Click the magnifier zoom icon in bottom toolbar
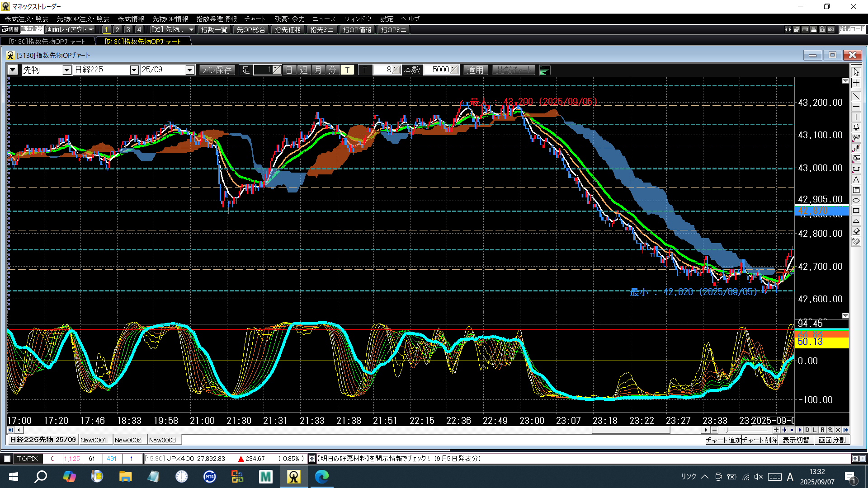Viewport: 868px width, 488px height. pos(830,430)
